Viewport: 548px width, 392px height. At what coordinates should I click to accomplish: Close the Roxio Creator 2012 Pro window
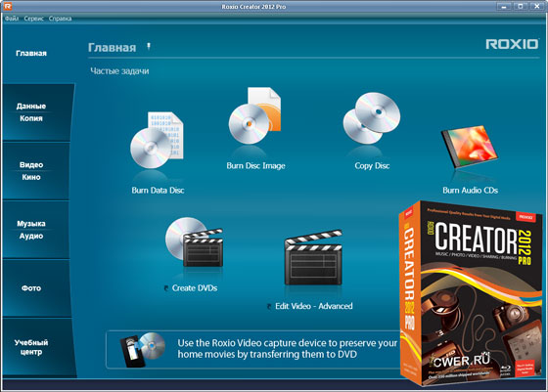(537, 6)
